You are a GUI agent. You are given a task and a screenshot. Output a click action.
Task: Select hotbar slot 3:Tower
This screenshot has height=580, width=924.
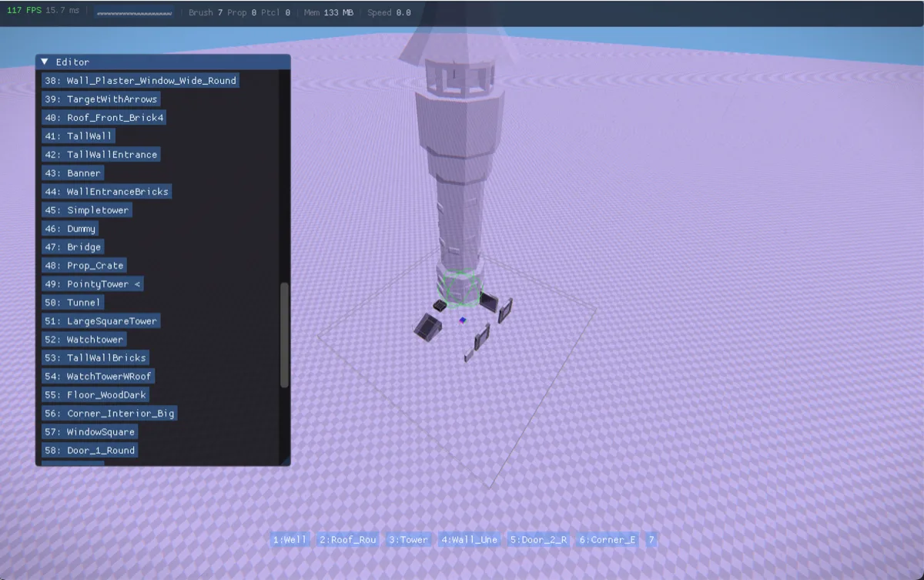[408, 540]
